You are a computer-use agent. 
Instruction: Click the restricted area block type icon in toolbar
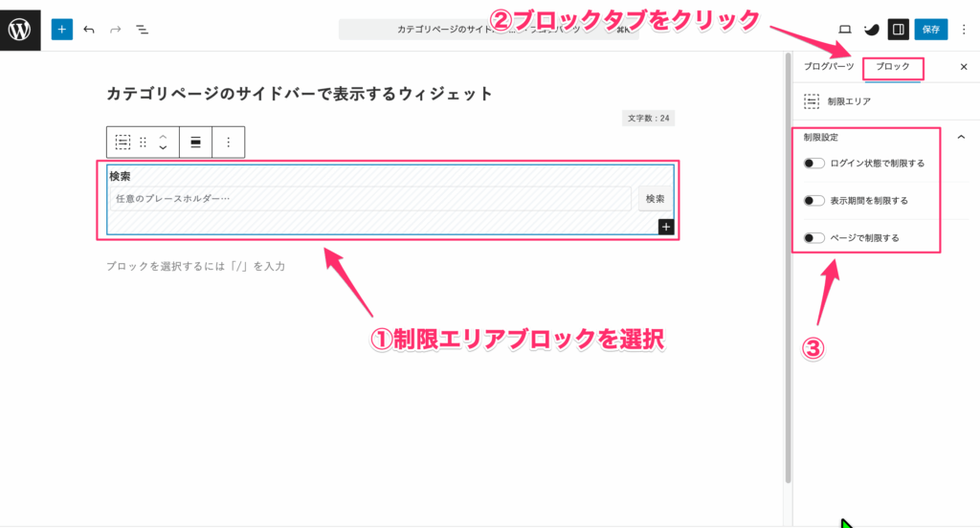click(x=123, y=143)
